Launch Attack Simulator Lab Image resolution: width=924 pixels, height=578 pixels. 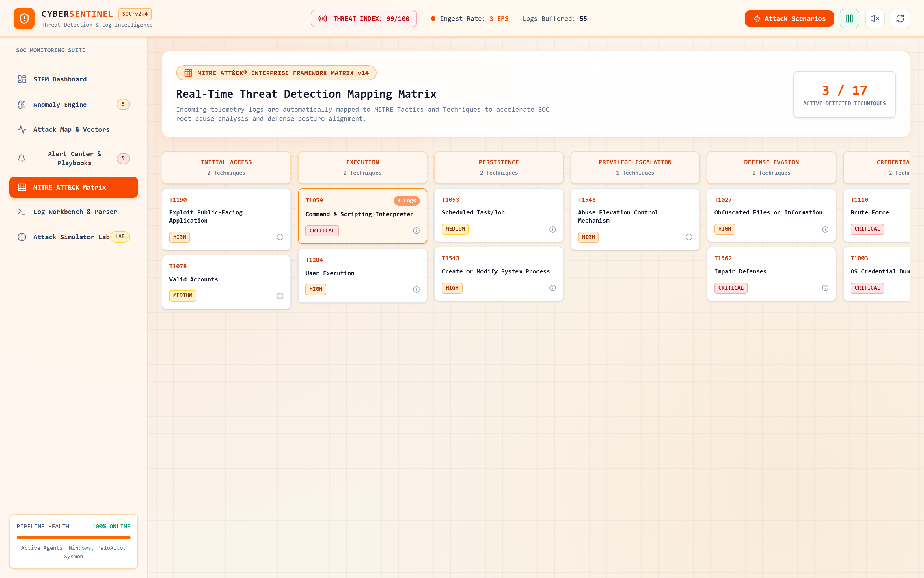tap(73, 237)
